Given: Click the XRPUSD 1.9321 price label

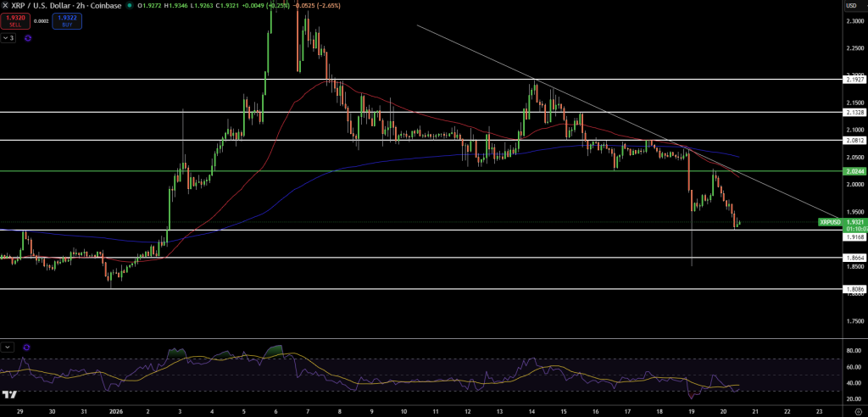Looking at the screenshot, I should [x=843, y=222].
